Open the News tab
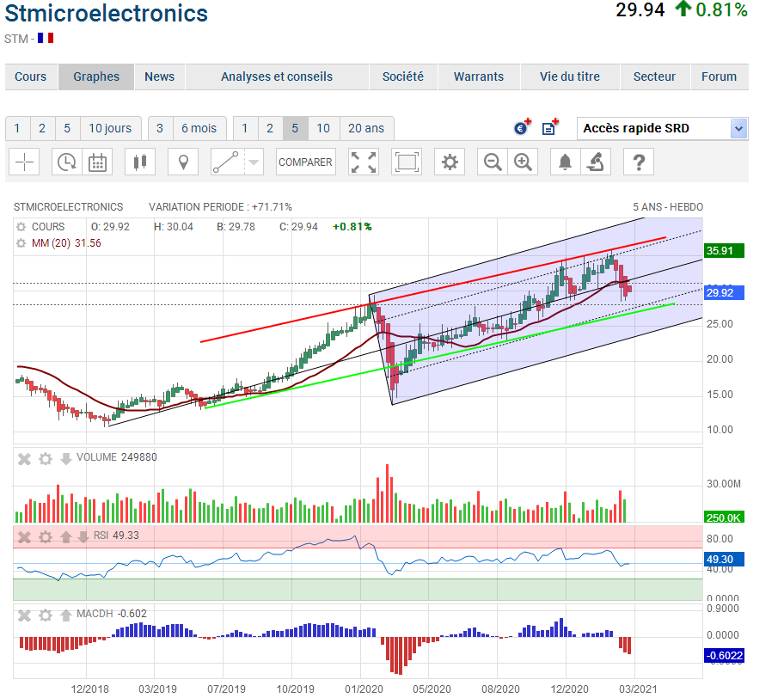This screenshot has width=784, height=698. click(x=160, y=77)
